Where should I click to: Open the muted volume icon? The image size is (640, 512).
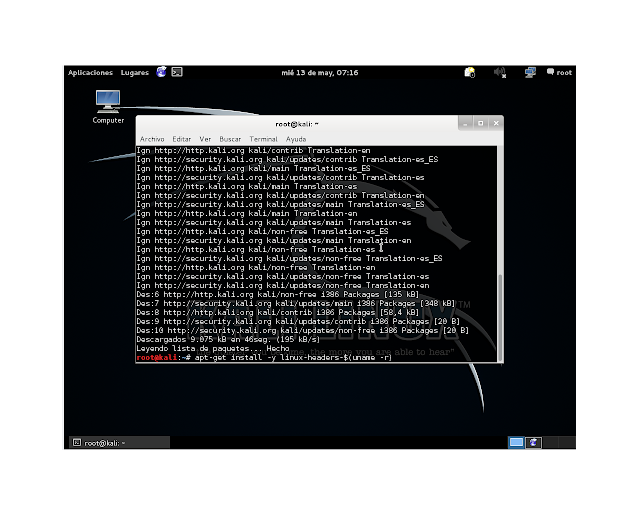(x=500, y=73)
